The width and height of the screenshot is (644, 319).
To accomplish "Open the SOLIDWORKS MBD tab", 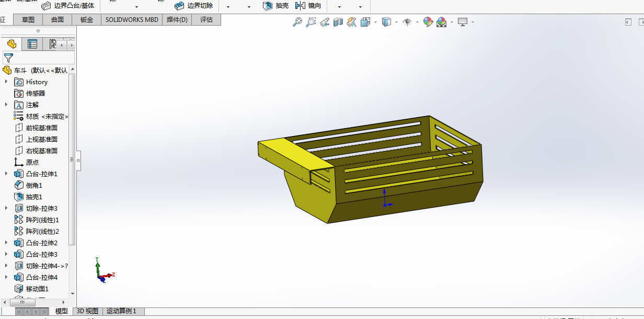I will click(131, 20).
